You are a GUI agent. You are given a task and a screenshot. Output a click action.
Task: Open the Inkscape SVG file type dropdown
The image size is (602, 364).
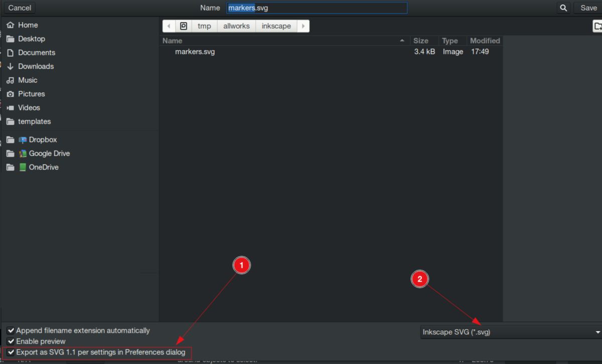pyautogui.click(x=511, y=332)
